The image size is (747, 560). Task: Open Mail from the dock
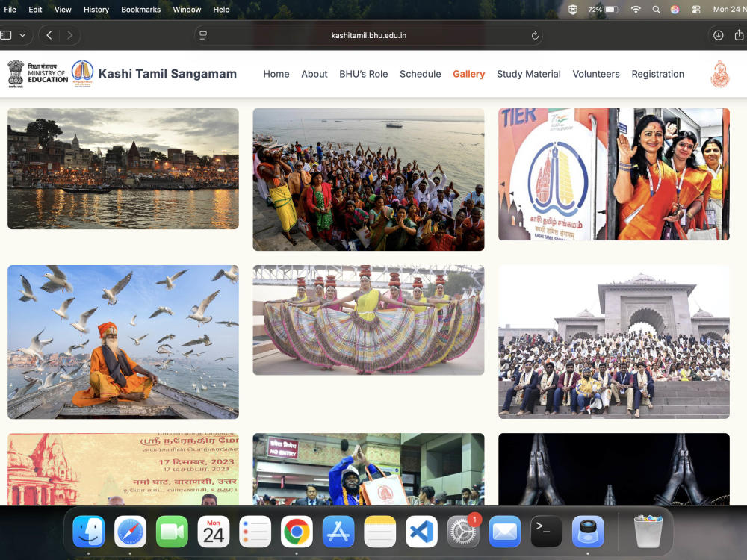504,532
